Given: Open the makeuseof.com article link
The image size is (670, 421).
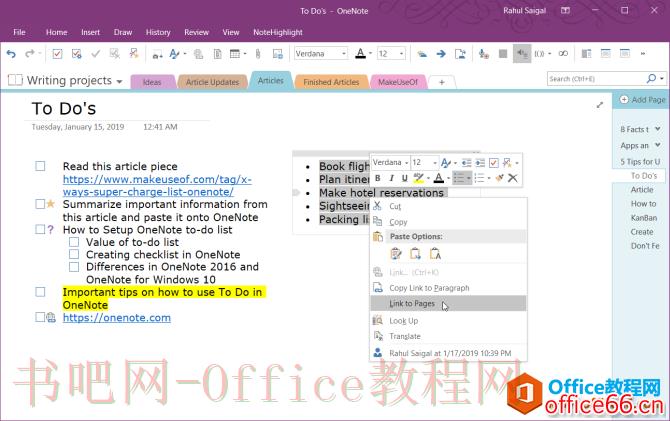Looking at the screenshot, I should pyautogui.click(x=157, y=185).
